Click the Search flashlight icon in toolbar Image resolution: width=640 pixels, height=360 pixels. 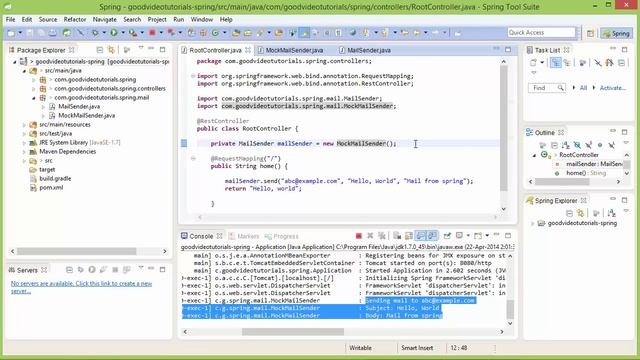click(260, 33)
